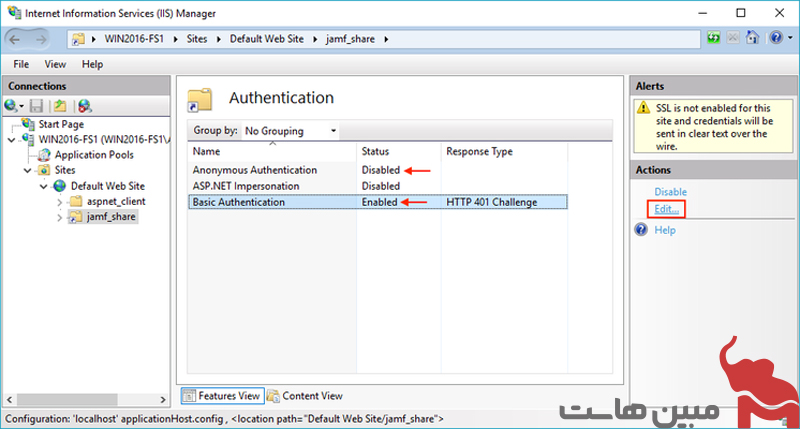Viewport: 800px width, 429px height.
Task: Click Help link in Actions pane
Action: [665, 230]
